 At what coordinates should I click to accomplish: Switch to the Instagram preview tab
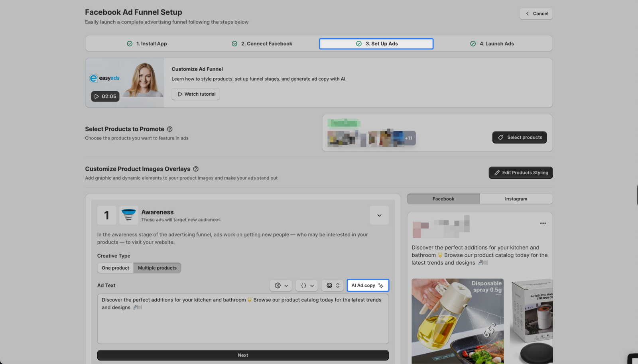(516, 199)
